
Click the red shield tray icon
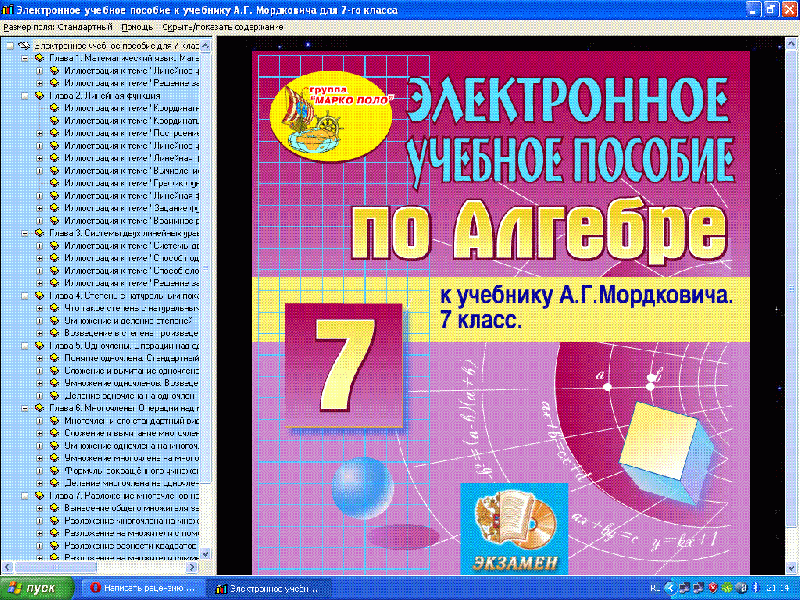tap(713, 588)
